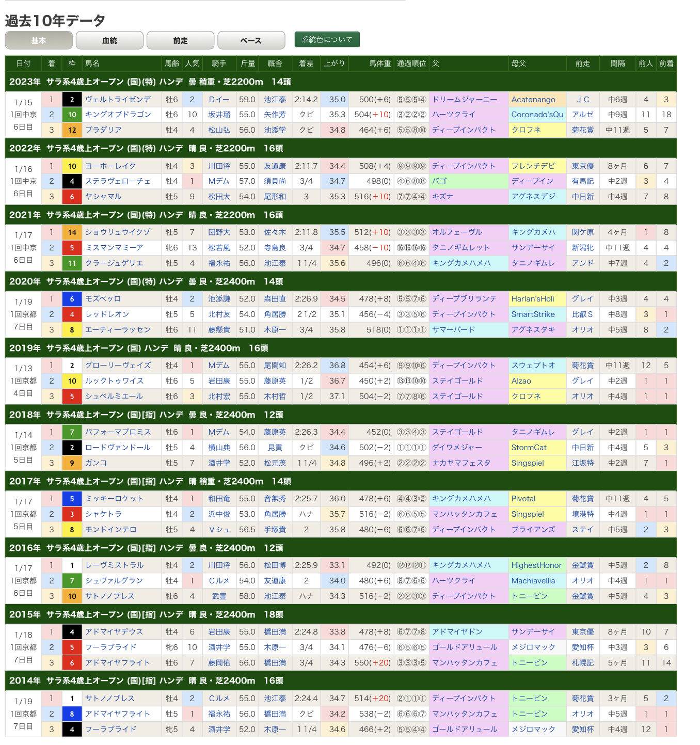Switch to the 前走 tab
Screen dimensions: 700x745
tap(180, 40)
